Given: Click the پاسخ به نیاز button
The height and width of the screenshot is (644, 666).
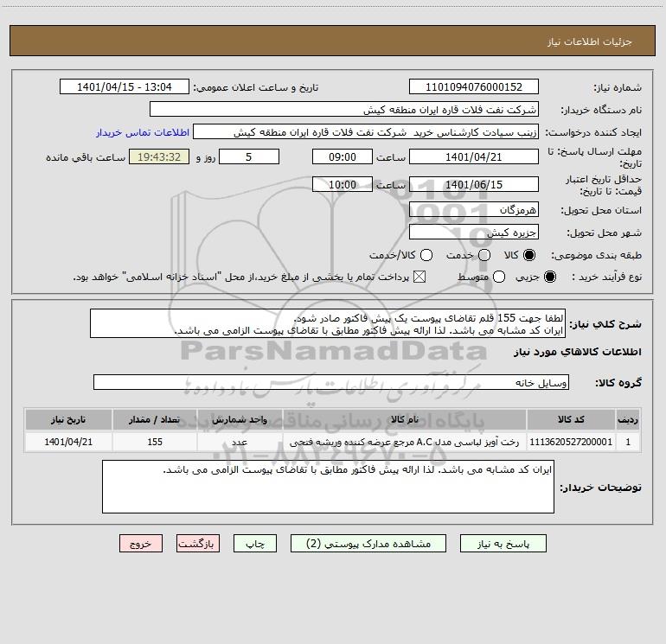Looking at the screenshot, I should point(503,544).
